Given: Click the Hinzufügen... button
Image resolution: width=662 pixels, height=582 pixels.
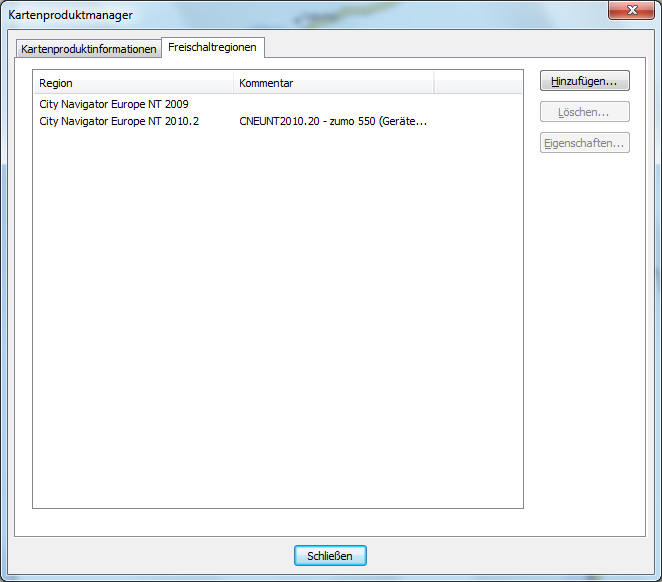Looking at the screenshot, I should (584, 81).
